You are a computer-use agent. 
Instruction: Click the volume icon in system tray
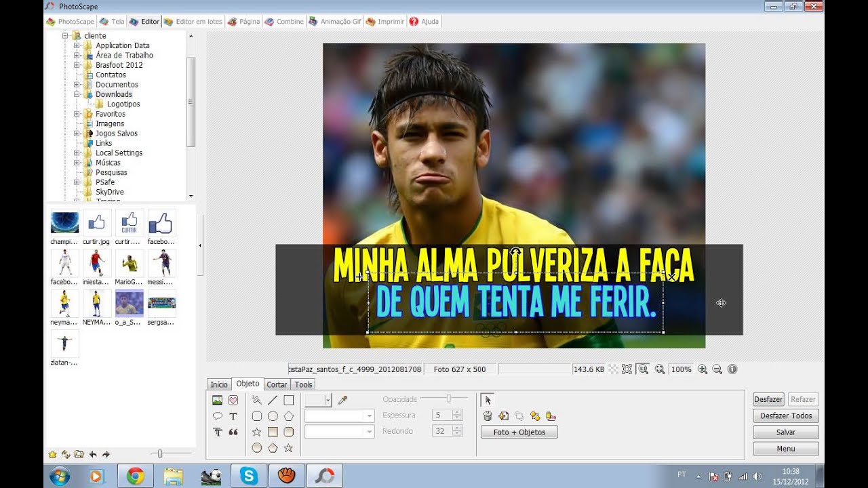pos(757,476)
